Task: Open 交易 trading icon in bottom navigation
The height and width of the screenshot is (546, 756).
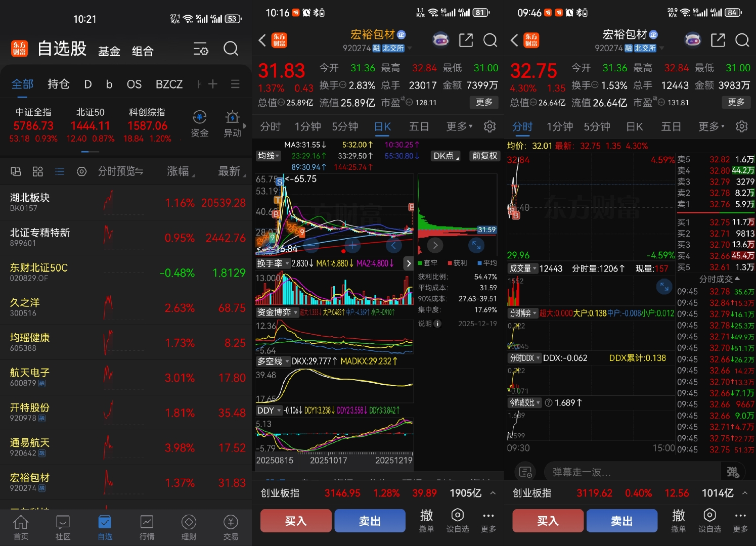Action: (x=231, y=528)
